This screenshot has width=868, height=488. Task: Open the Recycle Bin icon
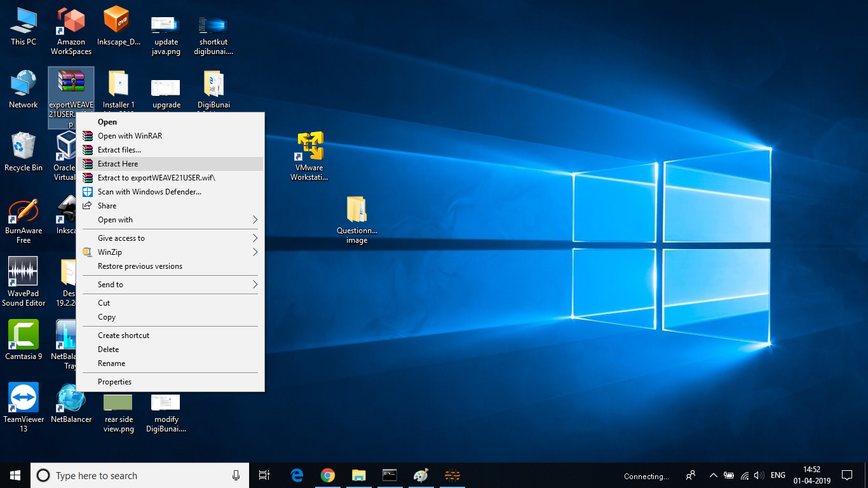pos(24,147)
